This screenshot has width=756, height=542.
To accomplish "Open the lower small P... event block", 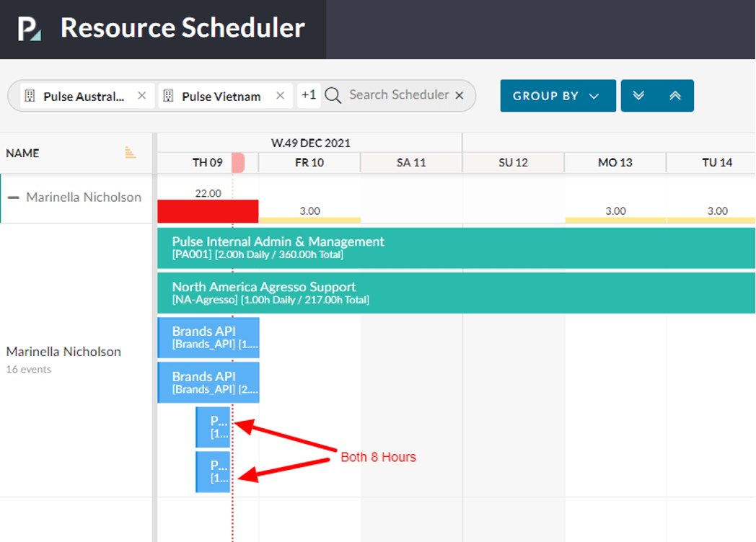I will pyautogui.click(x=213, y=471).
